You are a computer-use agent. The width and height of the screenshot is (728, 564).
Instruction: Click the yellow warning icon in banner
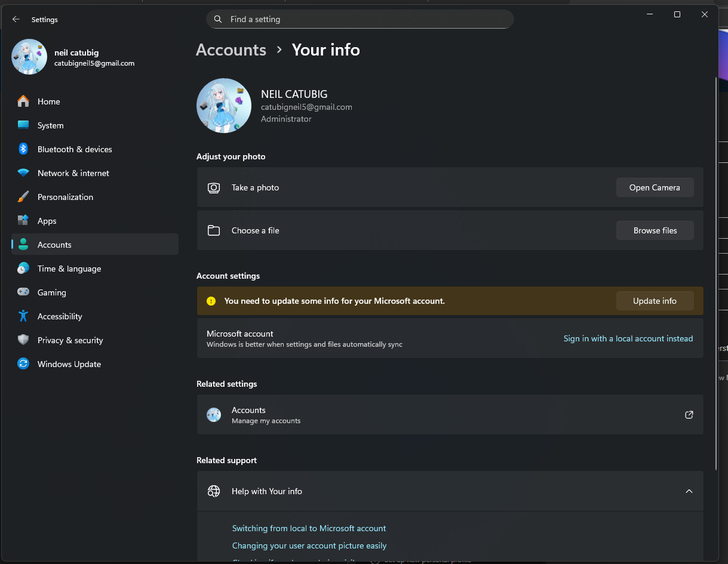211,301
